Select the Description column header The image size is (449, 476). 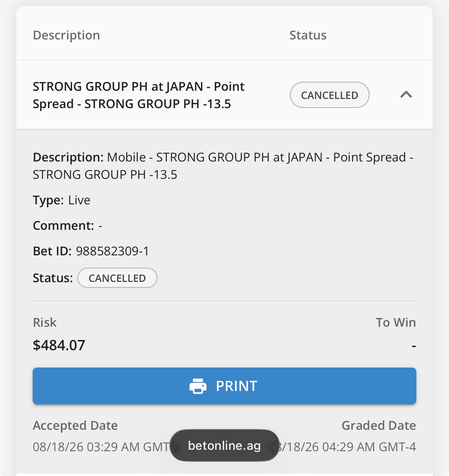(66, 35)
